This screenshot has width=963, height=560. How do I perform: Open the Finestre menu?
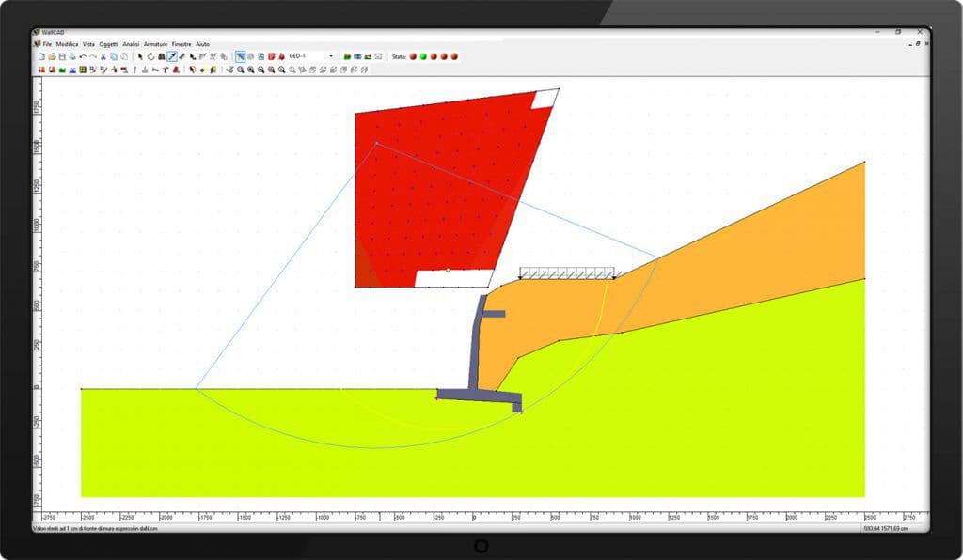(182, 44)
